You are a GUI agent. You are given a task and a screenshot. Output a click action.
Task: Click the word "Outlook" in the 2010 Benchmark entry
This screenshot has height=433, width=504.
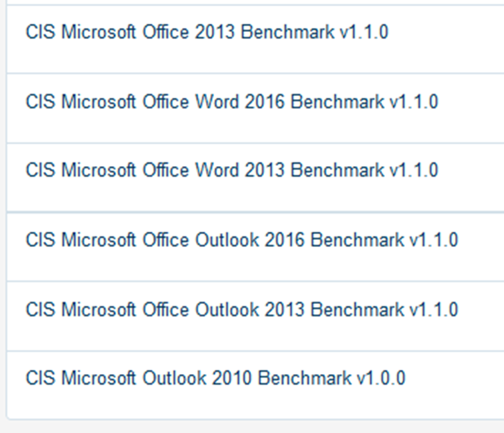point(174,378)
